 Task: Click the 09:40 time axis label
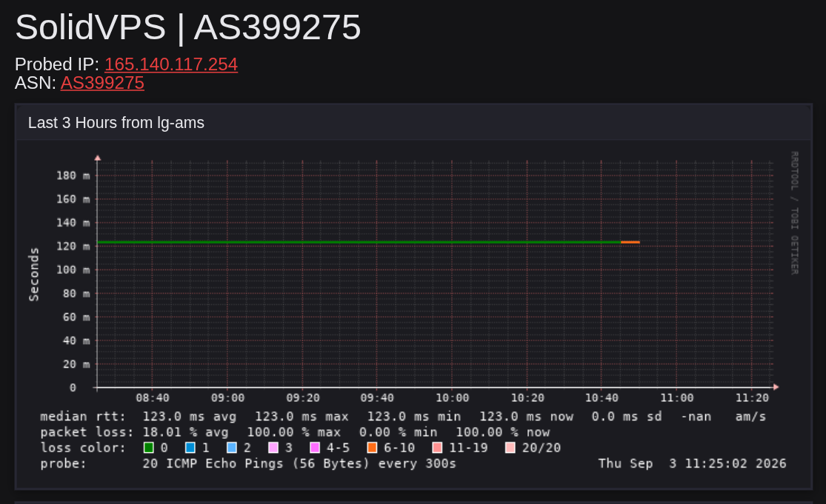coord(377,398)
